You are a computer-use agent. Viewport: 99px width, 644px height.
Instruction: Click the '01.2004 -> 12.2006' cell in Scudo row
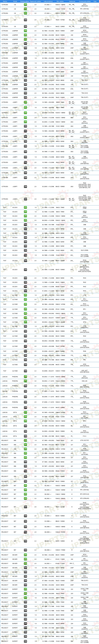pos(48,291)
